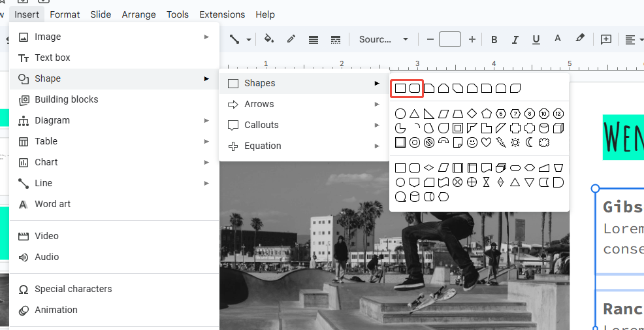Viewport: 644px width, 330px height.
Task: Open the Arrange menu
Action: tap(139, 15)
